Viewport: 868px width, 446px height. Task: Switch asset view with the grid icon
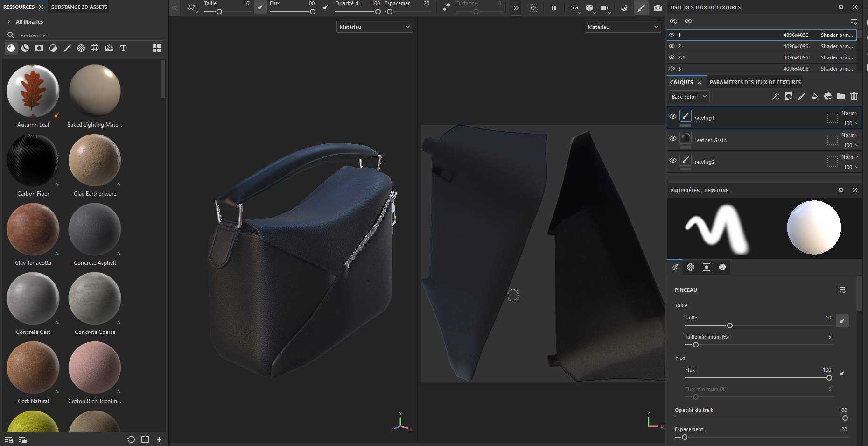(157, 48)
